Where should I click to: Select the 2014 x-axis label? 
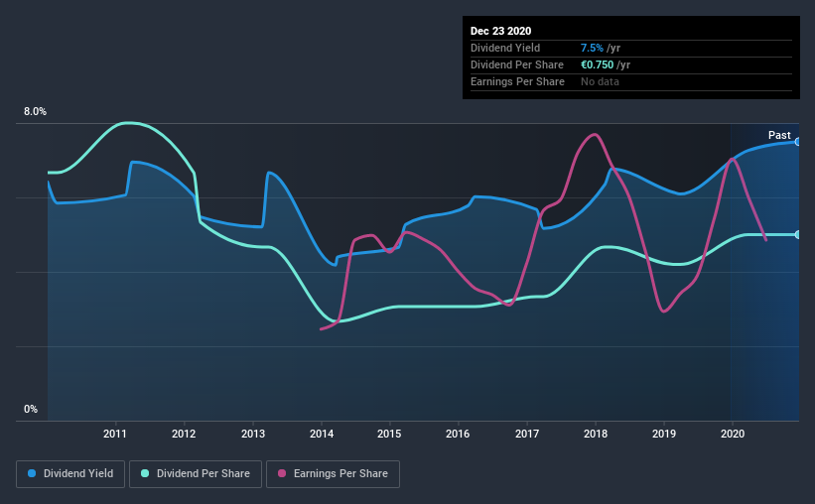click(x=322, y=434)
